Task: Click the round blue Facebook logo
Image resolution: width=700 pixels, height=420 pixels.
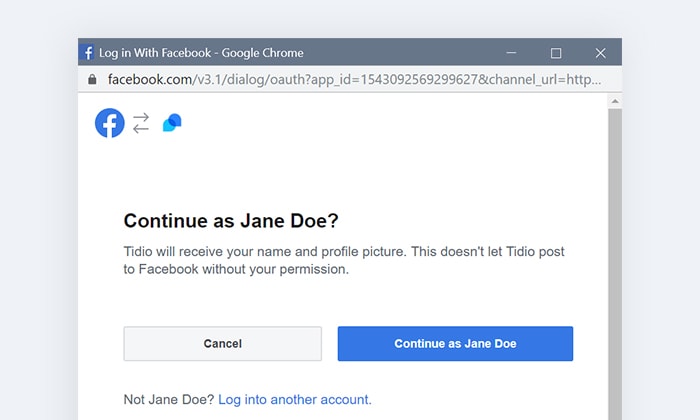Action: (109, 123)
